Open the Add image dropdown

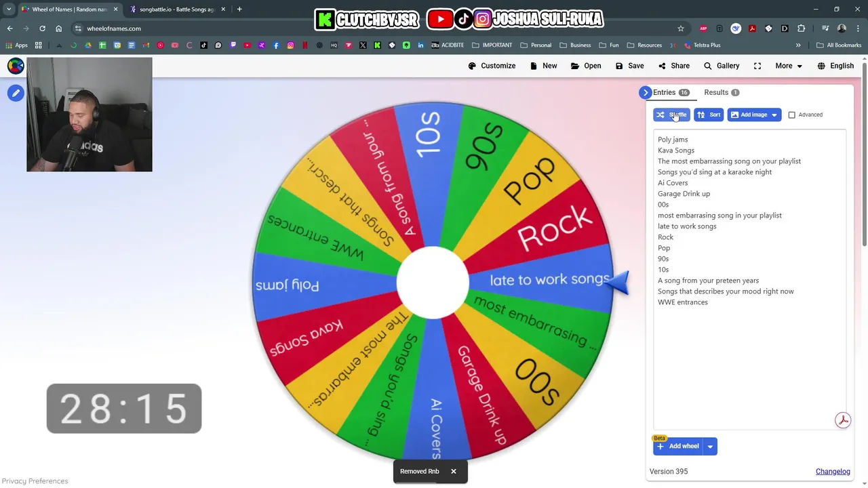[754, 115]
